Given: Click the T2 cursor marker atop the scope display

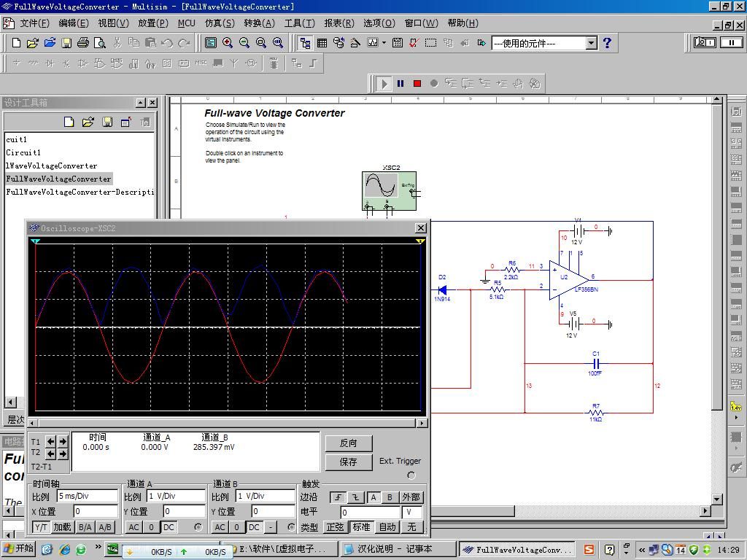Looking at the screenshot, I should (420, 241).
